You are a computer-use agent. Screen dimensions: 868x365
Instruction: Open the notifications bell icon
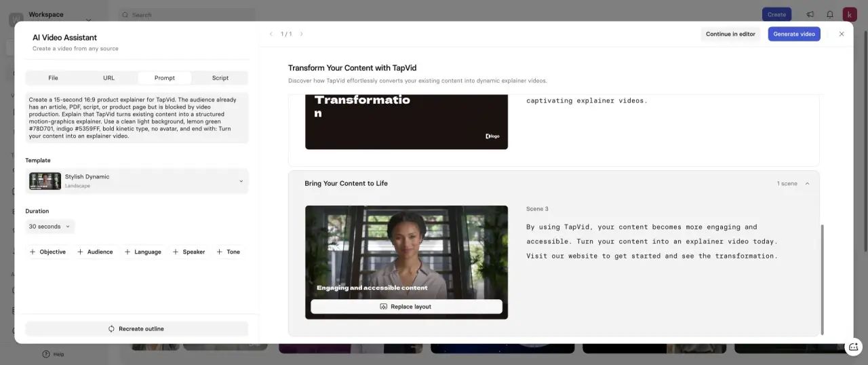tap(830, 14)
